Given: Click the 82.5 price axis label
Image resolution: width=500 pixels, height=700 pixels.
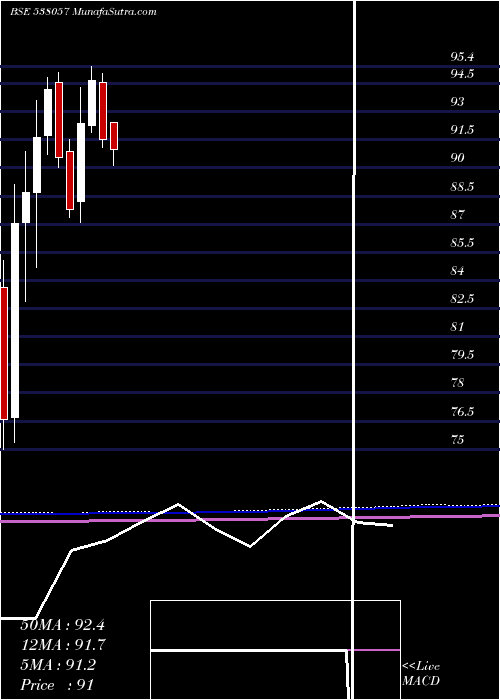Looking at the screenshot, I should pyautogui.click(x=462, y=299).
